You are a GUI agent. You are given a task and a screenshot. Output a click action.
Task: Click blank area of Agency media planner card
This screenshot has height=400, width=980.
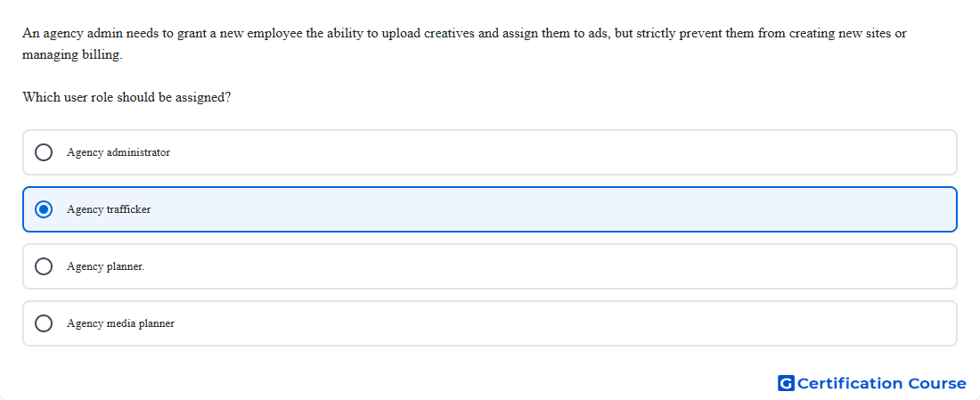[562, 323]
